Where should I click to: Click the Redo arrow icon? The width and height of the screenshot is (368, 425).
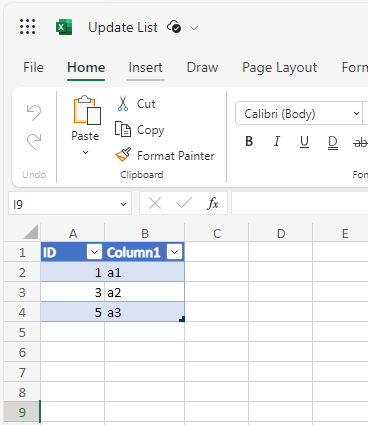coord(34,141)
